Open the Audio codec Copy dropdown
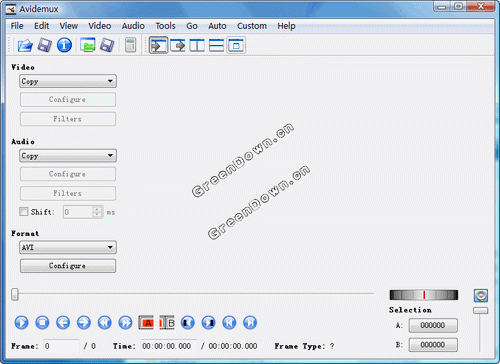The height and width of the screenshot is (364, 500). [x=68, y=156]
